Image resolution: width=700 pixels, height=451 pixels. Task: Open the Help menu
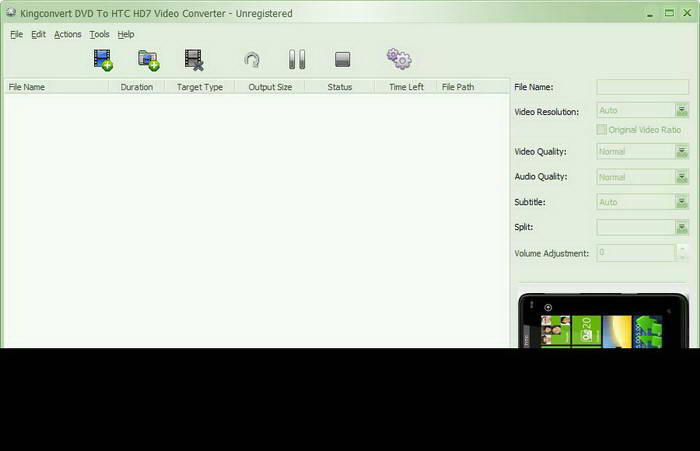pos(126,34)
